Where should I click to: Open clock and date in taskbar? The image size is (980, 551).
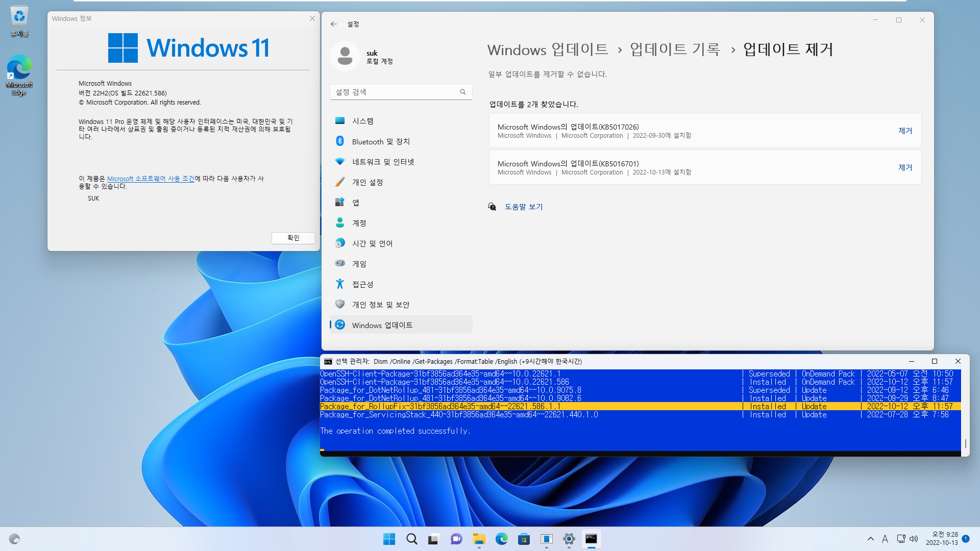click(942, 539)
